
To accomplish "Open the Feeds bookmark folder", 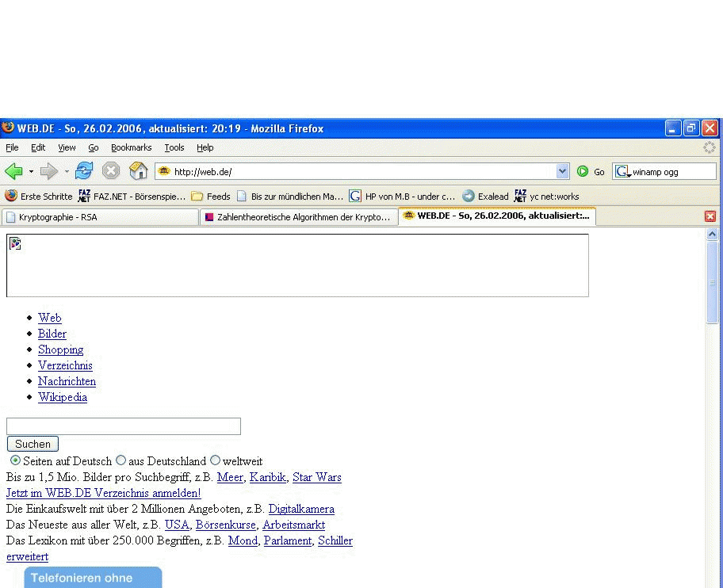I will point(211,197).
